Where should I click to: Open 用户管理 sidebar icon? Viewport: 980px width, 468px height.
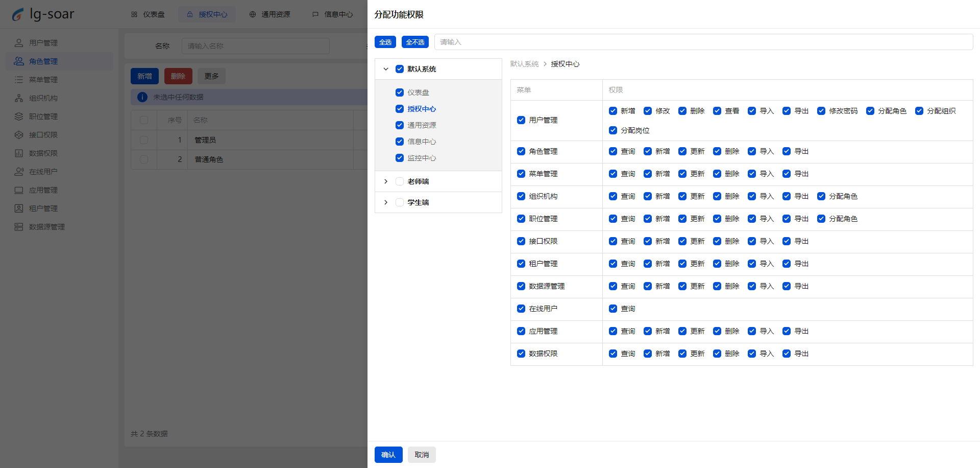(x=19, y=43)
